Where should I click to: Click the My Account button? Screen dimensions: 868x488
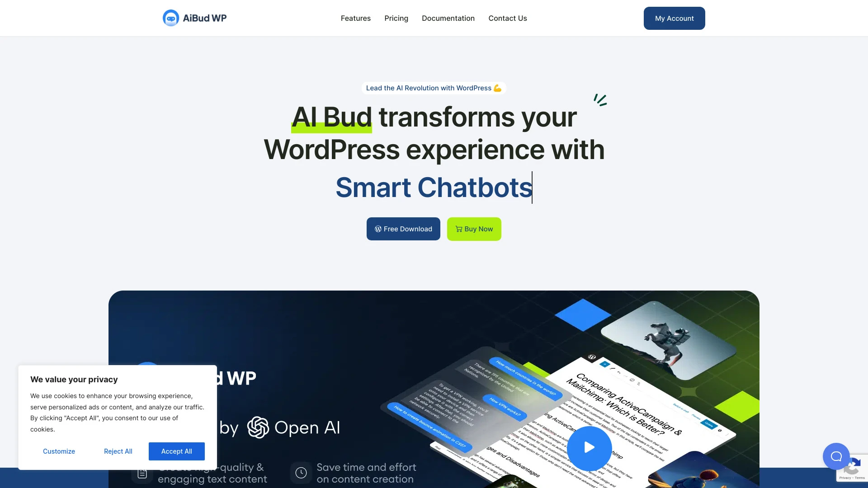point(674,18)
